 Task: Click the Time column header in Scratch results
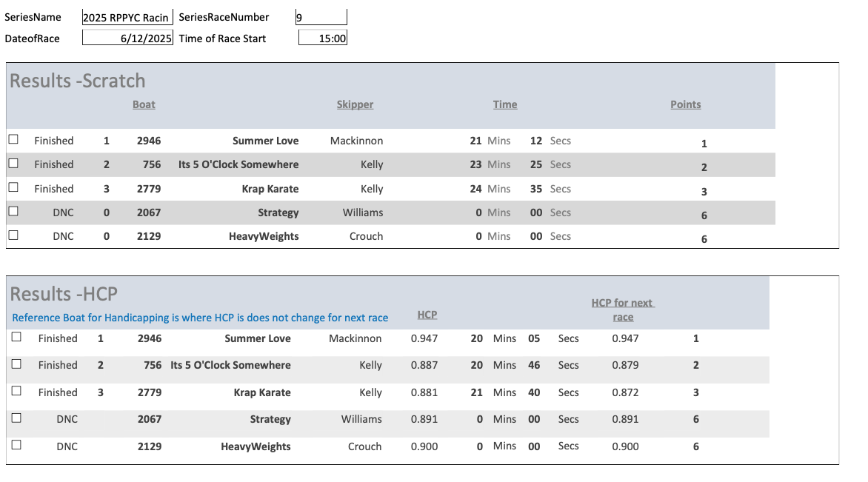pos(505,104)
